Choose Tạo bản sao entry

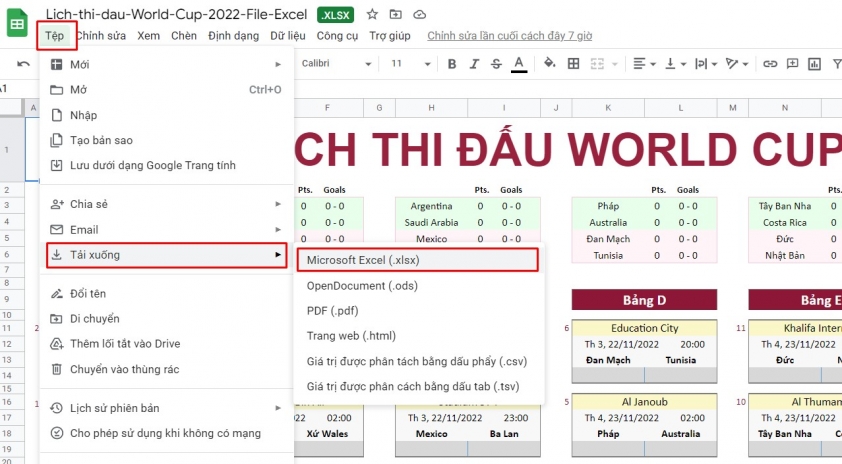click(x=166, y=140)
